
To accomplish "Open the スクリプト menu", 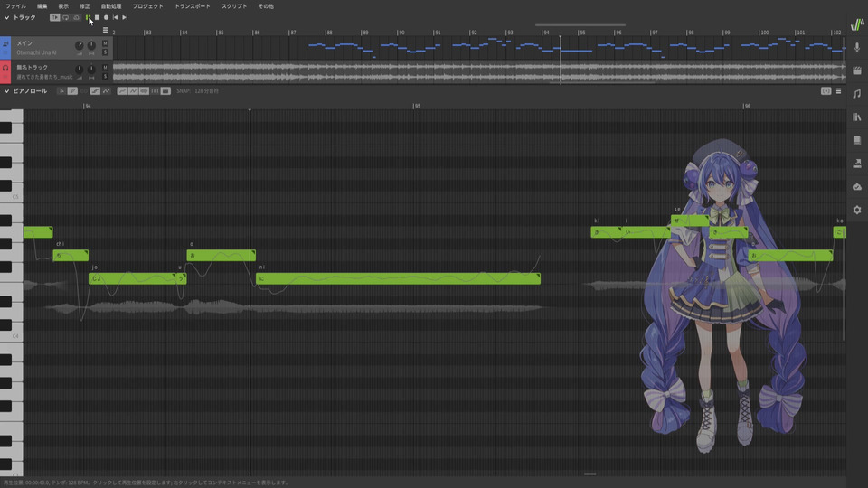I will coord(234,6).
